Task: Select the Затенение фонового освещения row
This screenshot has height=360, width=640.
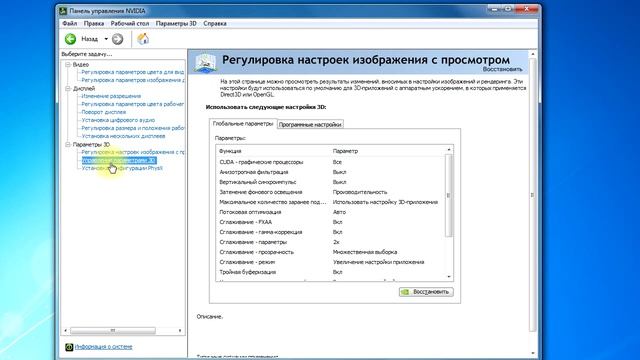Action: (x=331, y=192)
